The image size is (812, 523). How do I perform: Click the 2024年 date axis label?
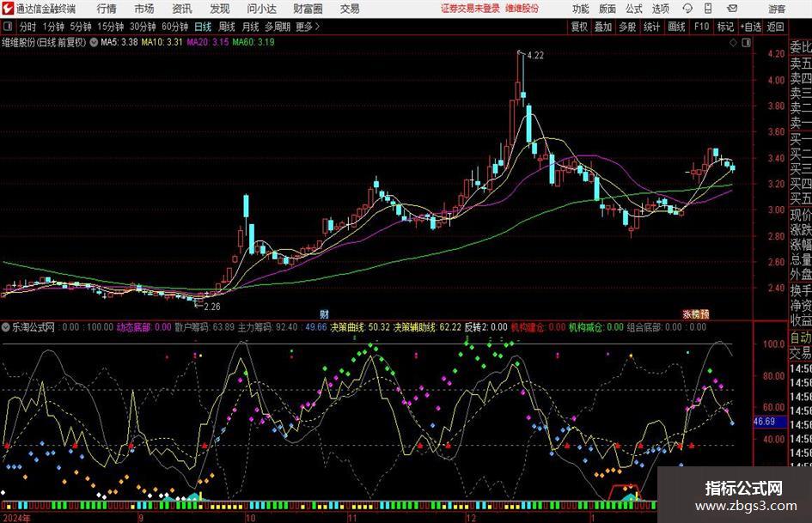[x=16, y=518]
